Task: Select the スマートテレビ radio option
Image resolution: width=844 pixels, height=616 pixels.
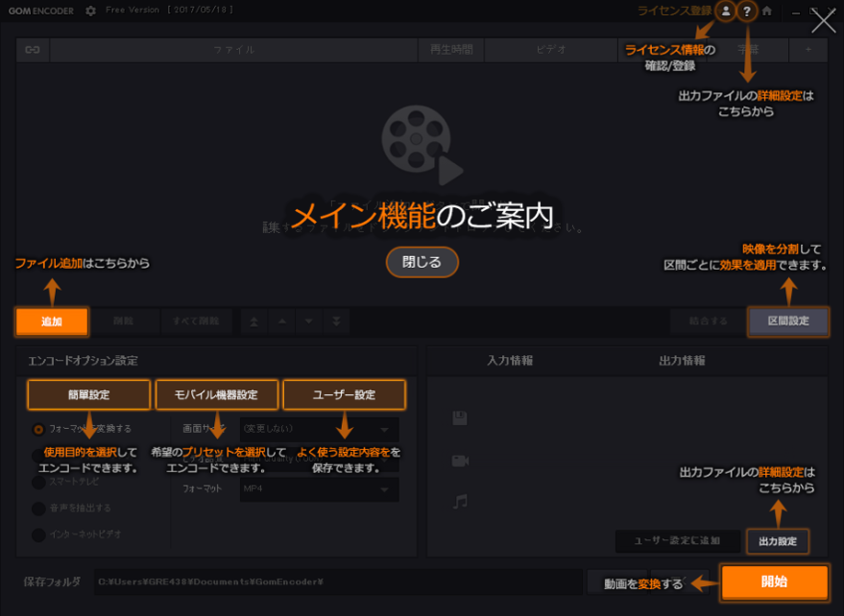Action: point(38,482)
